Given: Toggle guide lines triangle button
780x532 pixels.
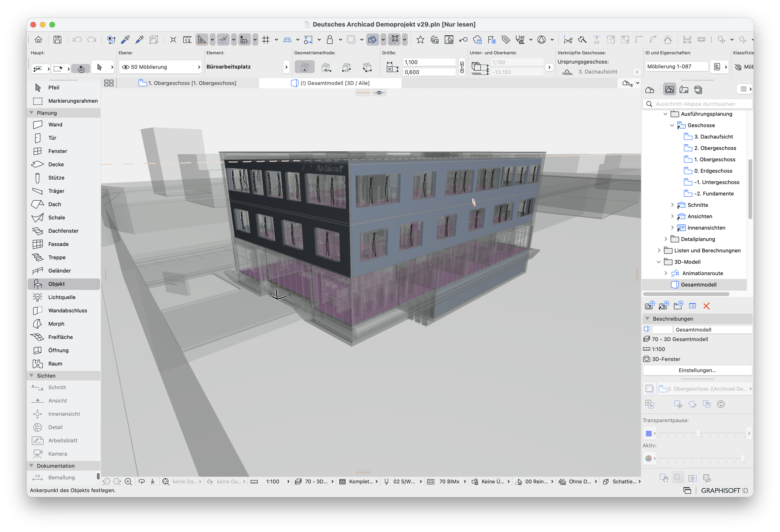Looking at the screenshot, I should (202, 40).
